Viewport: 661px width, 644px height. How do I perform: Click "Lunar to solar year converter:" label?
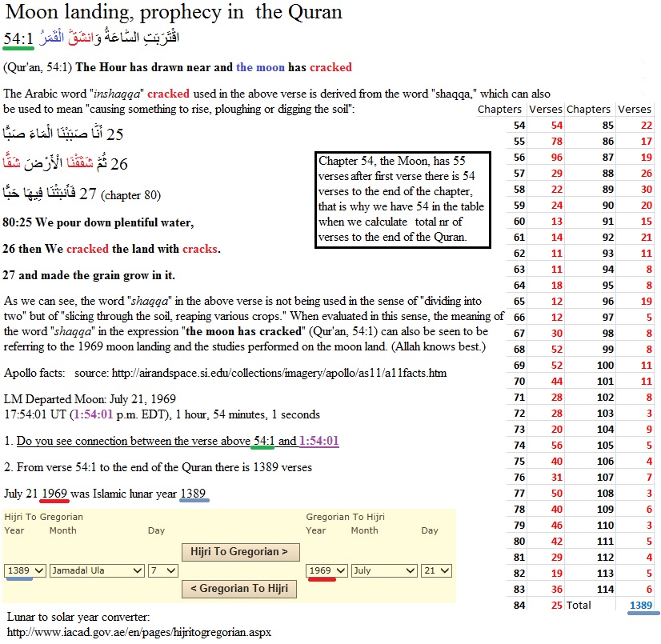[x=78, y=617]
